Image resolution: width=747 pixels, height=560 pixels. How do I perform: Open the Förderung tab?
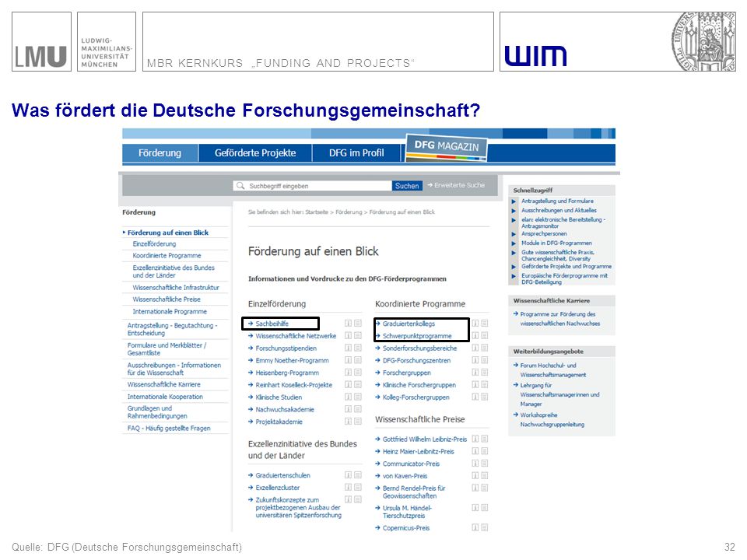coord(160,153)
